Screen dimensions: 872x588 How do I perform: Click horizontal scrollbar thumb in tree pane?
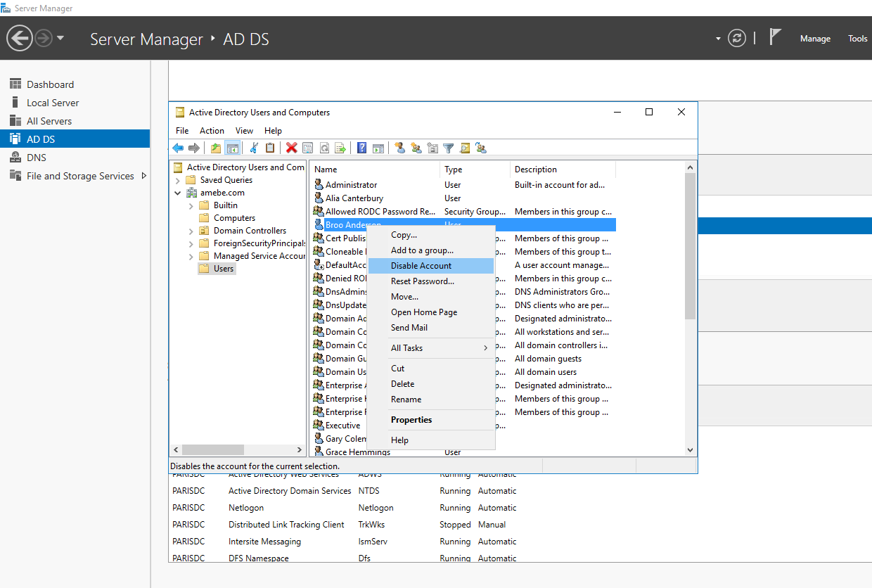(212, 449)
